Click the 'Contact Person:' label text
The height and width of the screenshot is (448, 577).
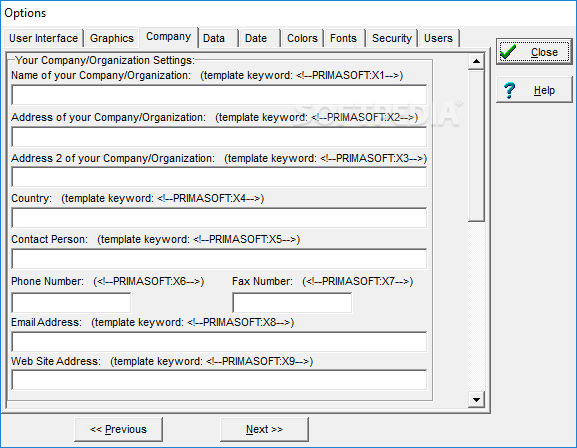[x=50, y=239]
